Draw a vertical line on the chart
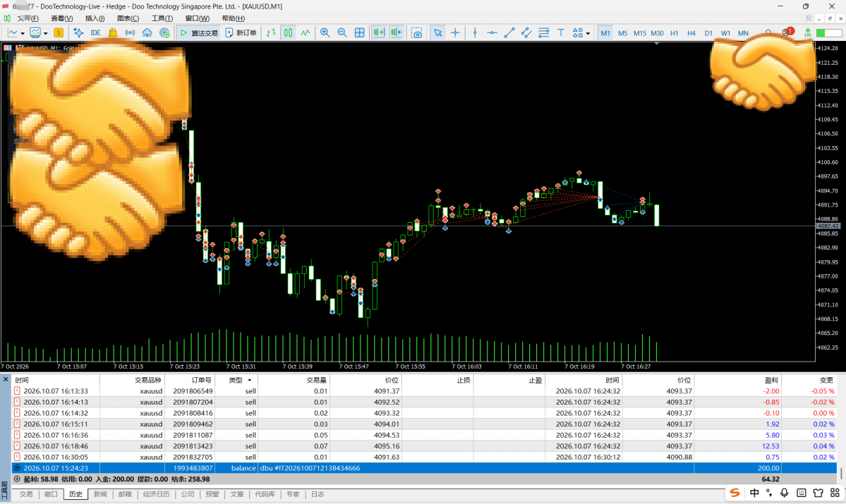The width and height of the screenshot is (846, 504). click(x=475, y=33)
